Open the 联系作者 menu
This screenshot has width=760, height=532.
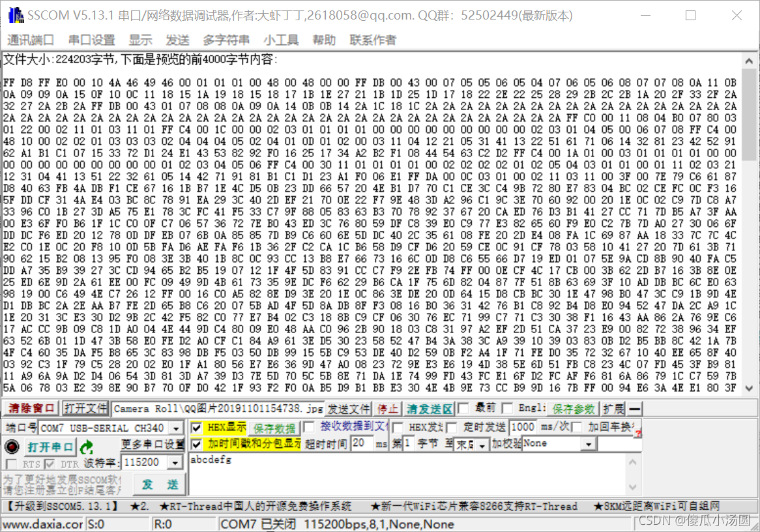(373, 40)
